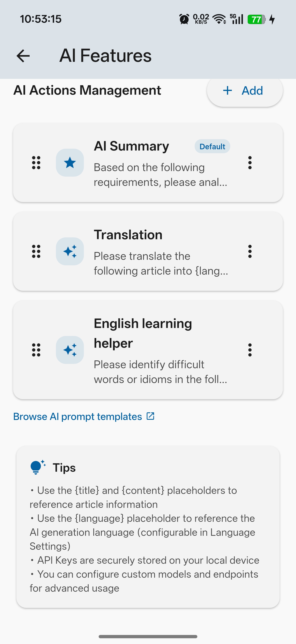Viewport: 296px width, 644px height.
Task: Open AI Summary three-dot options menu
Action: pos(250,163)
